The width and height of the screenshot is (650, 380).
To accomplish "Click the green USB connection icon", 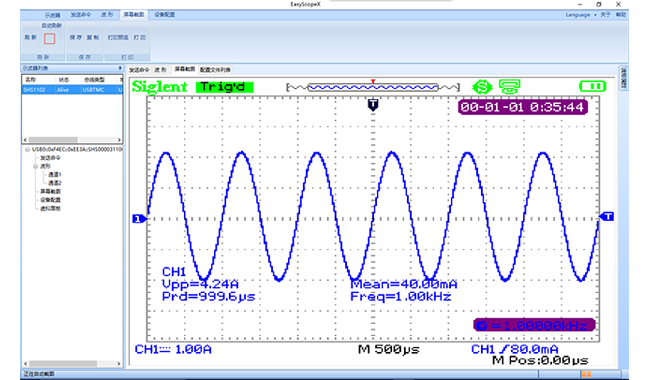I will (482, 87).
